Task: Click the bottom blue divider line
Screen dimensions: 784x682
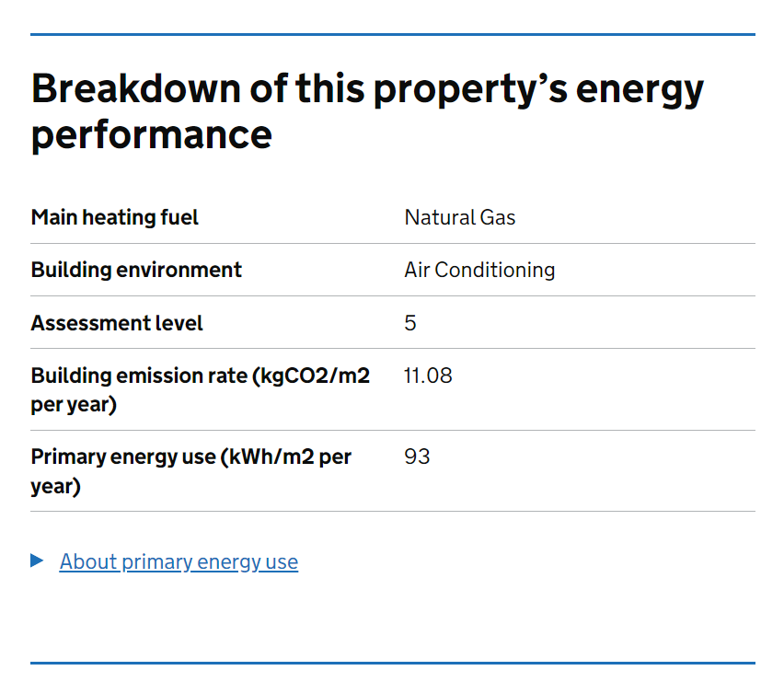Action: [392, 659]
